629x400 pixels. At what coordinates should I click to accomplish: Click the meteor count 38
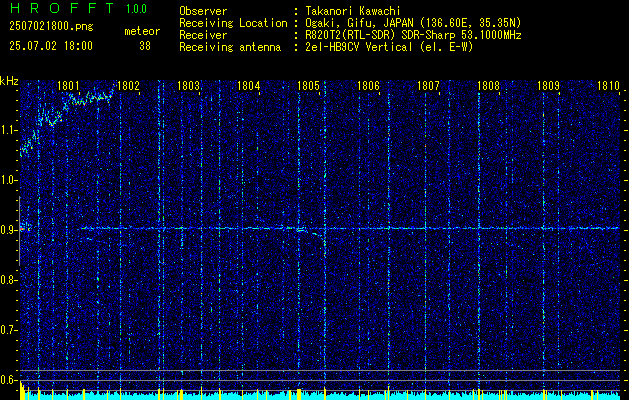pyautogui.click(x=145, y=46)
